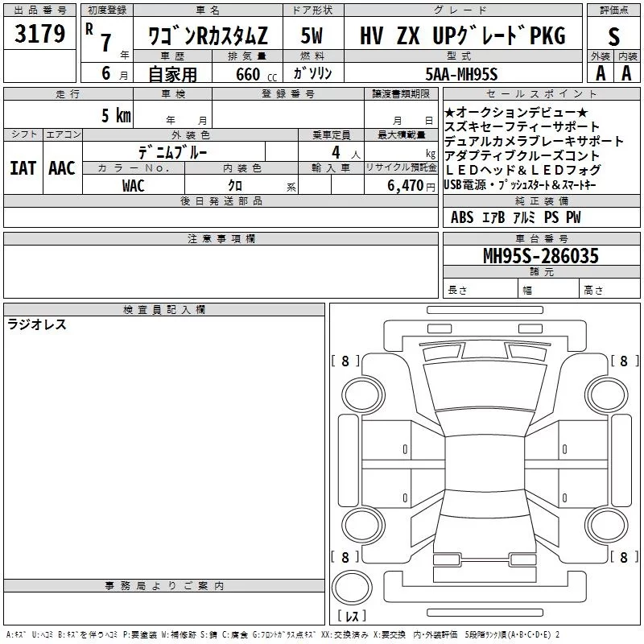Viewport: 644px width, 644px height.
Task: Click registration month 6
Action: [x=106, y=73]
